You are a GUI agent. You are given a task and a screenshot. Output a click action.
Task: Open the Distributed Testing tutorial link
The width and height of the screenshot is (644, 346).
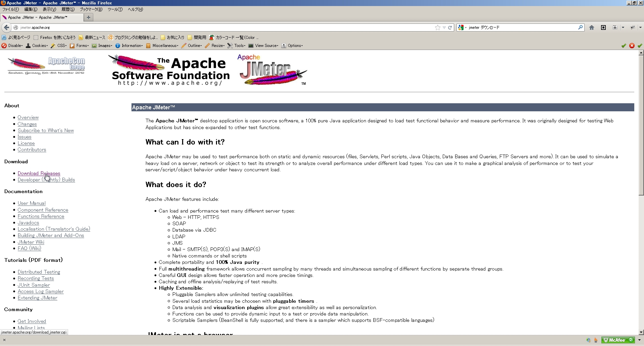(39, 272)
